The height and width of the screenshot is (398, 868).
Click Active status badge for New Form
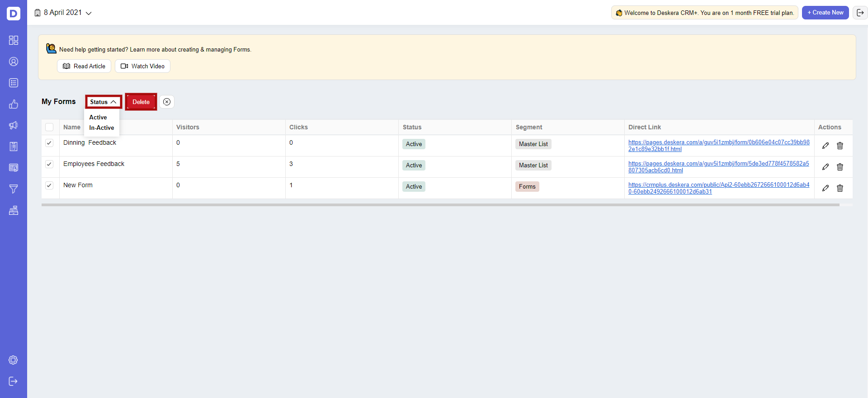pyautogui.click(x=414, y=187)
